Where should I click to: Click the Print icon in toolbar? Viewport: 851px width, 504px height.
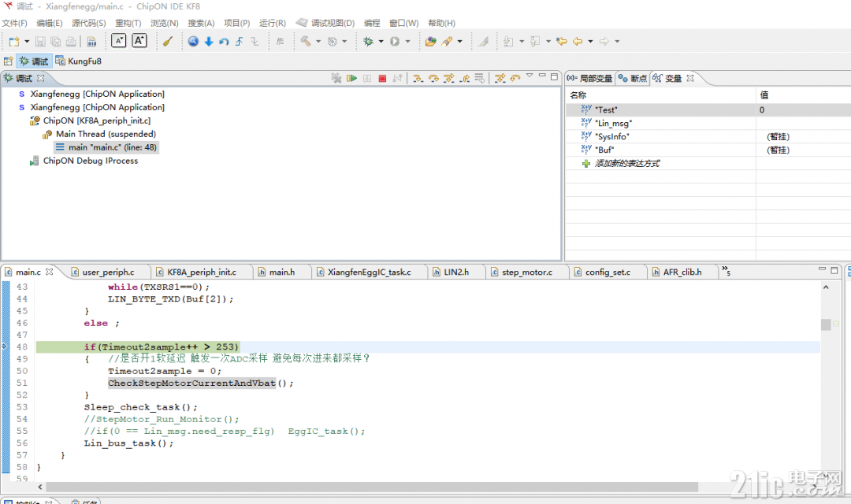click(x=71, y=41)
